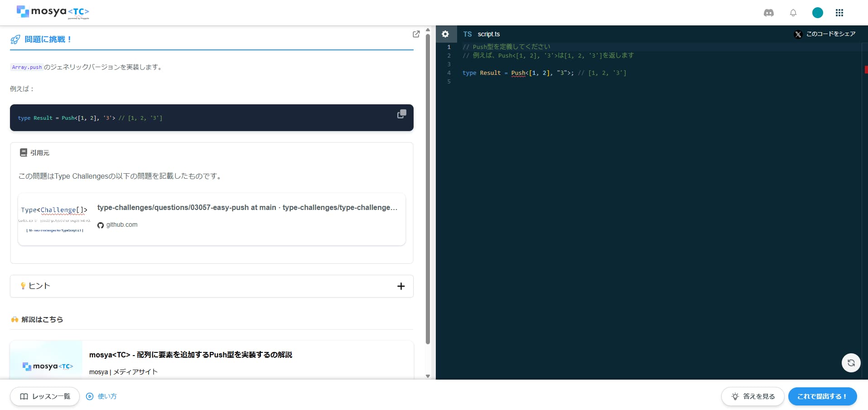Reset editor with refresh icon

click(x=851, y=363)
